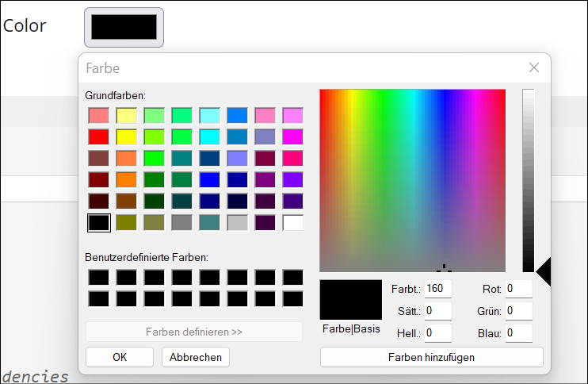This screenshot has width=588, height=384.
Task: Pick the selected black basic color swatch
Action: pyautogui.click(x=99, y=223)
